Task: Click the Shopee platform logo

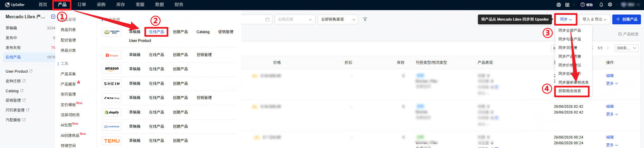Action: (112, 55)
